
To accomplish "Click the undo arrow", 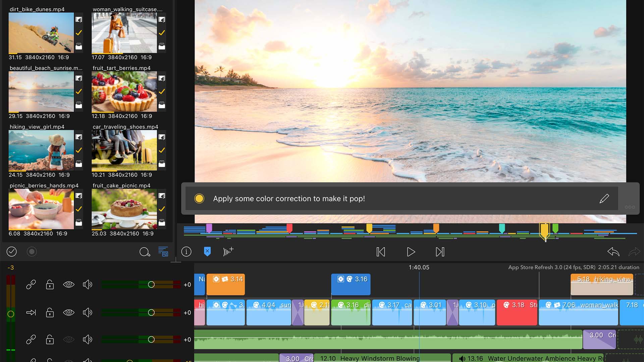I will (x=613, y=252).
